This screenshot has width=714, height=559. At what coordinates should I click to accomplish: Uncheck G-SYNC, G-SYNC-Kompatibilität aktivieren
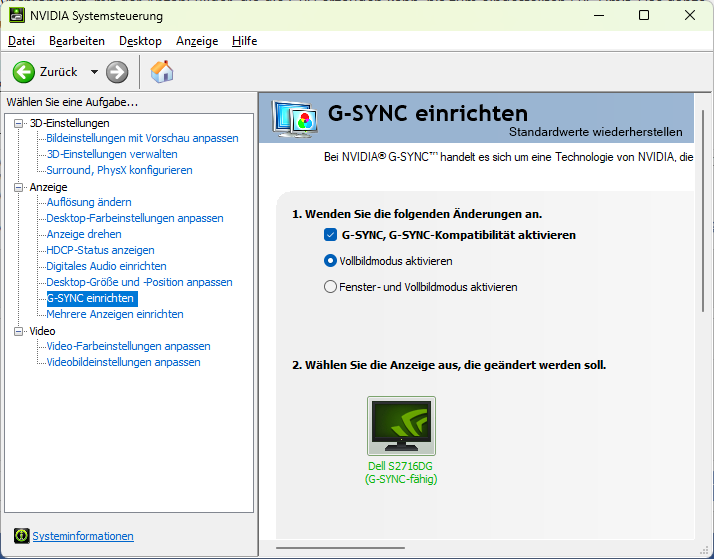pos(330,235)
